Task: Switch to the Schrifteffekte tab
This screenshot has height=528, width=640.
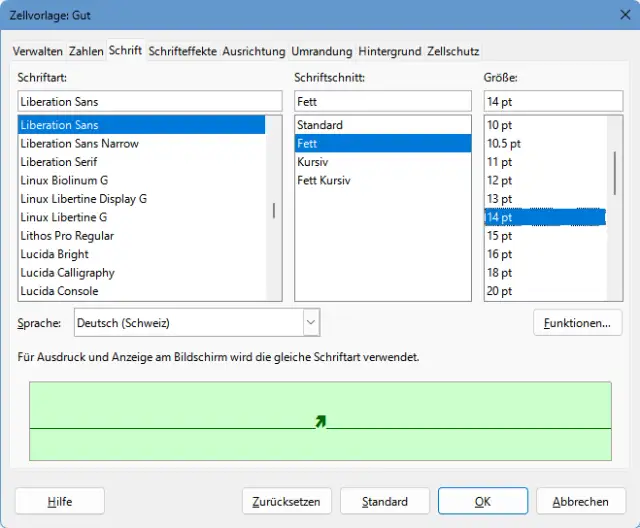Action: pyautogui.click(x=182, y=51)
